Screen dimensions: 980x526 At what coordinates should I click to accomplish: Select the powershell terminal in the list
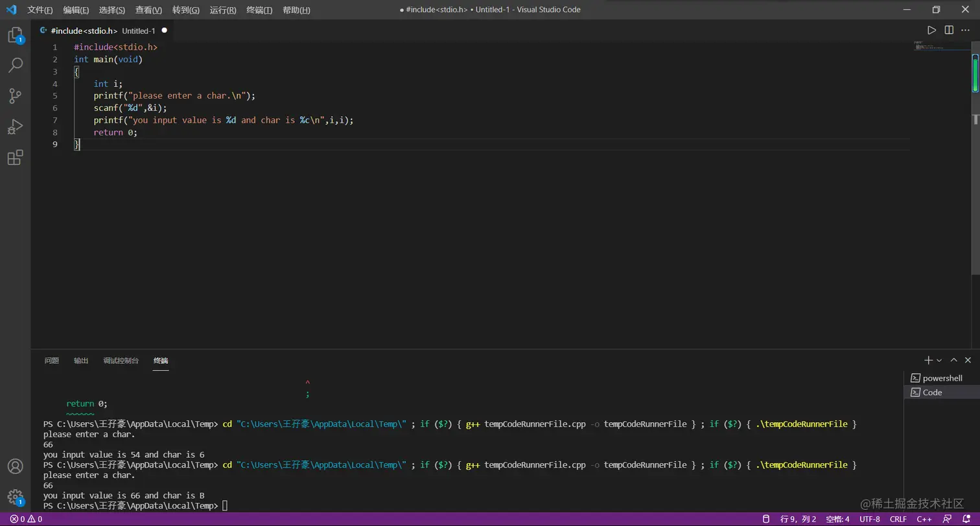[x=942, y=378]
